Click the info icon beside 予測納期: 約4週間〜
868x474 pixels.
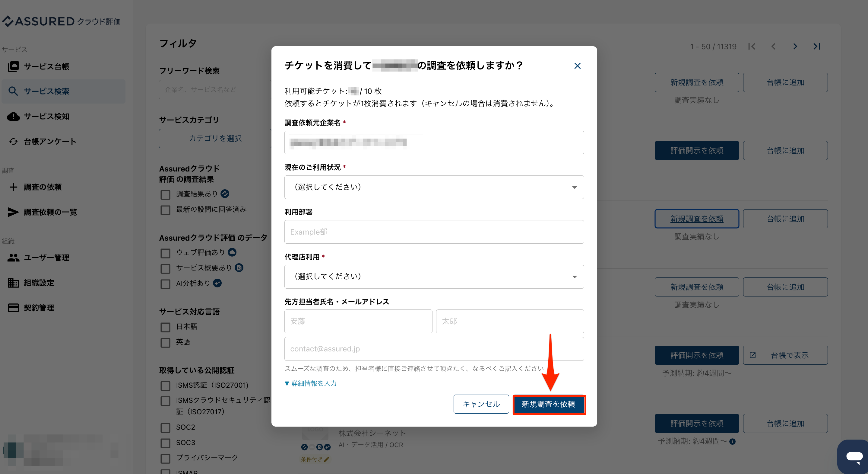pyautogui.click(x=732, y=442)
